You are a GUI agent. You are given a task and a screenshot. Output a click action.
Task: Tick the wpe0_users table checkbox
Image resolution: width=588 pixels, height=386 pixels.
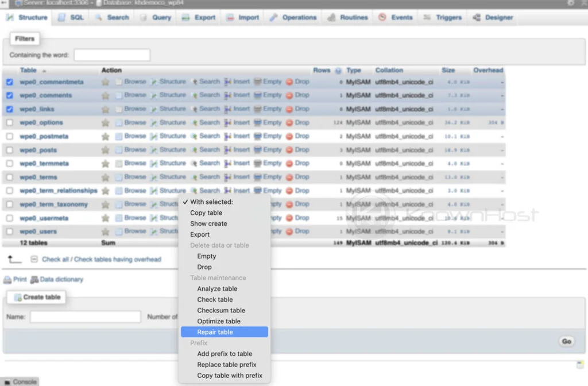(9, 231)
